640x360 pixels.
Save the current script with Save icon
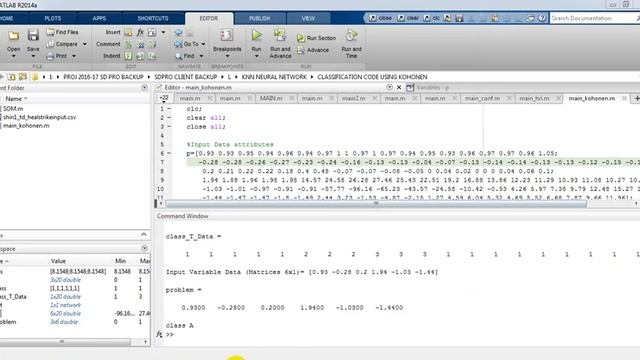[x=33, y=36]
